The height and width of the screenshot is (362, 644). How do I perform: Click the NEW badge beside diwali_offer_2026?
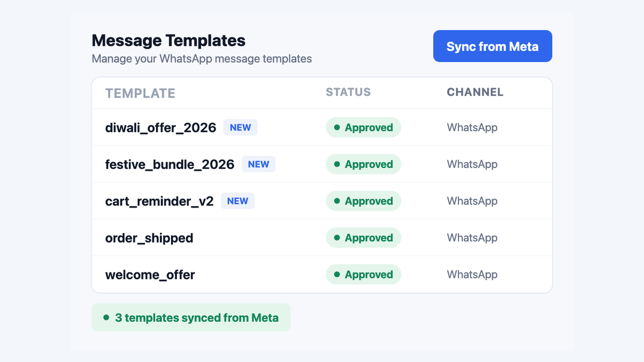tap(240, 128)
